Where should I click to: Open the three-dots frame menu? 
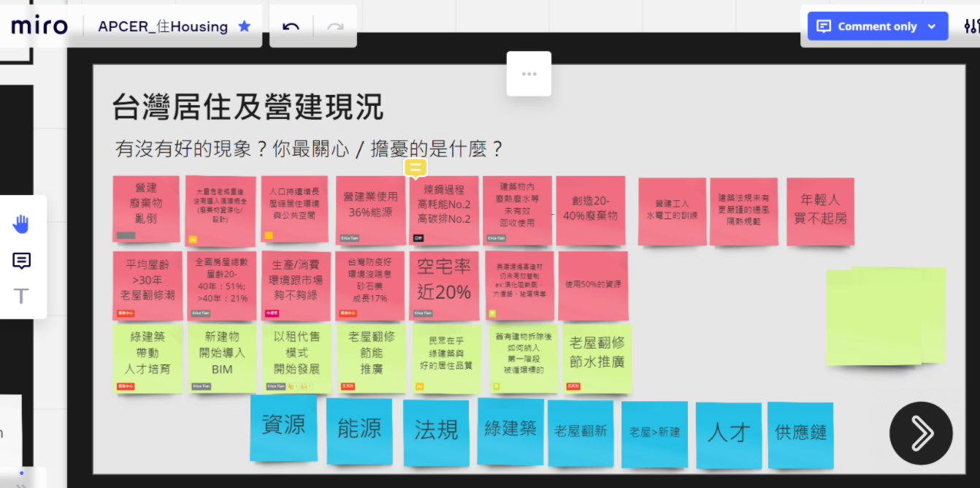pyautogui.click(x=529, y=74)
